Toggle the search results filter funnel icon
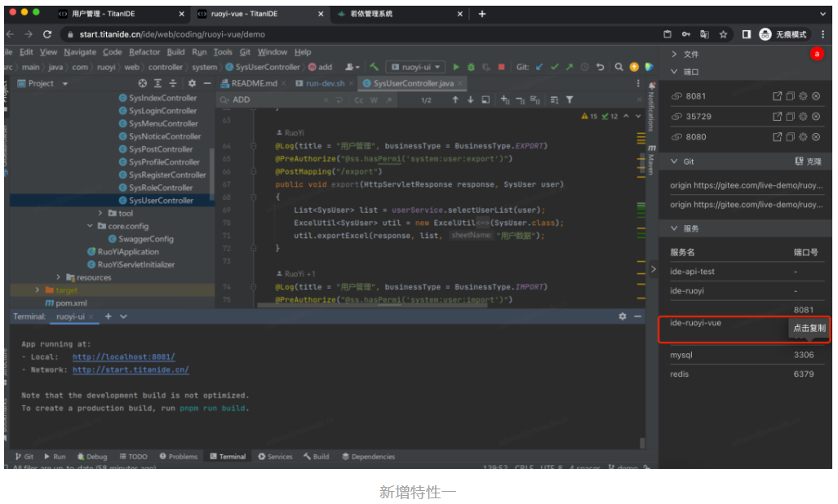This screenshot has height=504, width=838. click(570, 100)
